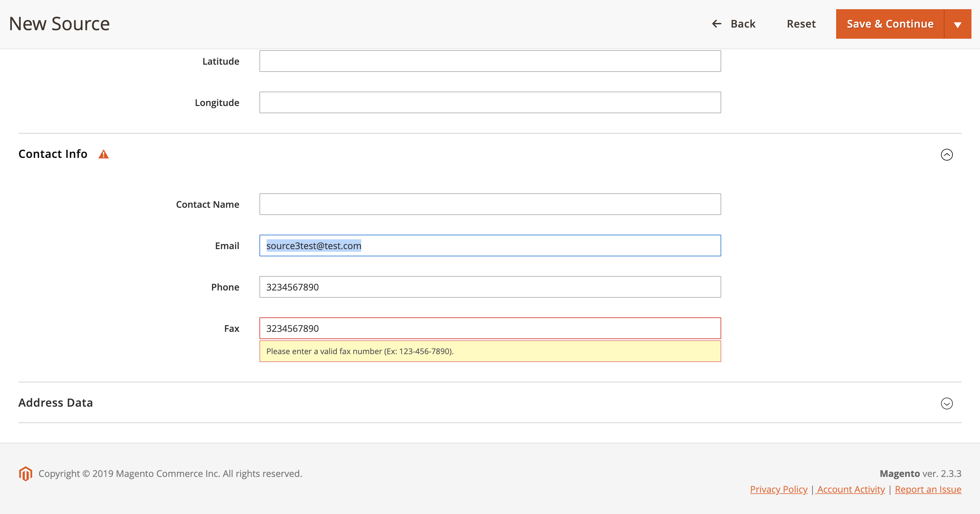Click Report an Issue in the footer
Screen dimensions: 980x514
pyautogui.click(x=928, y=489)
